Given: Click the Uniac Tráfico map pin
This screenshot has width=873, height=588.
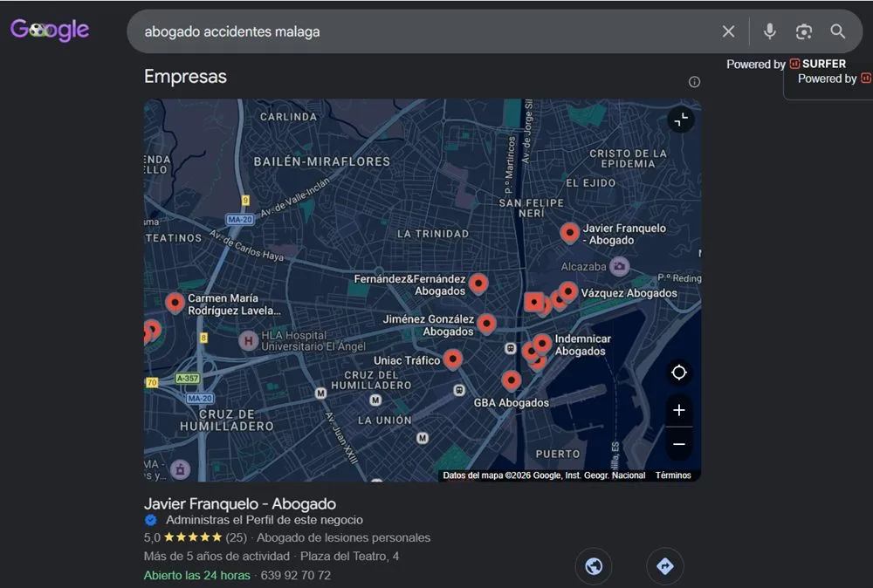Looking at the screenshot, I should coord(453,359).
